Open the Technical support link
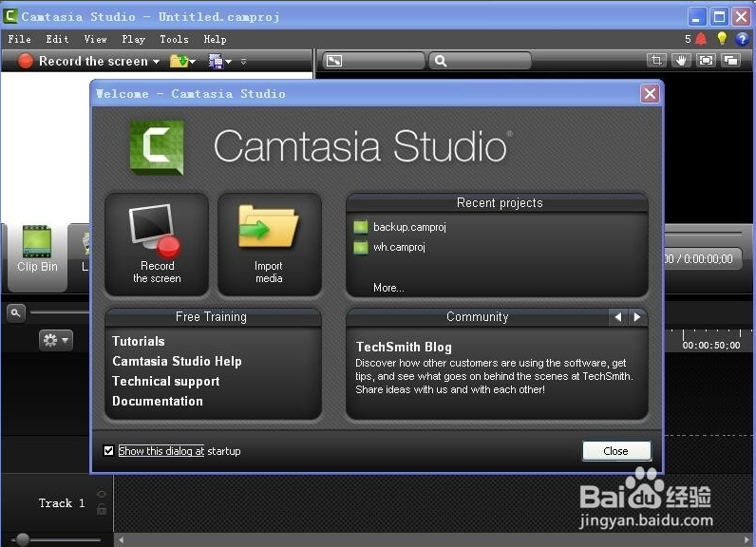 166,381
